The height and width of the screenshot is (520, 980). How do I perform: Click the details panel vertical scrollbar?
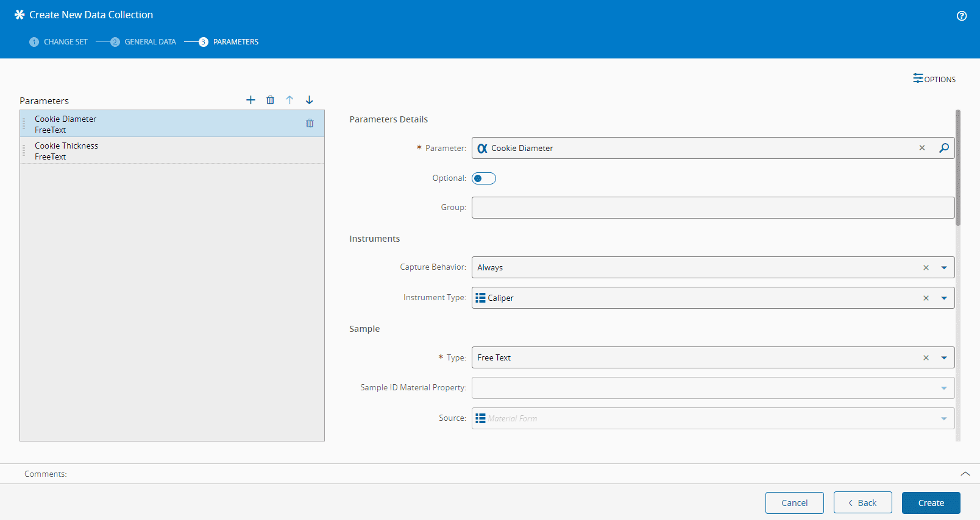[x=957, y=168]
